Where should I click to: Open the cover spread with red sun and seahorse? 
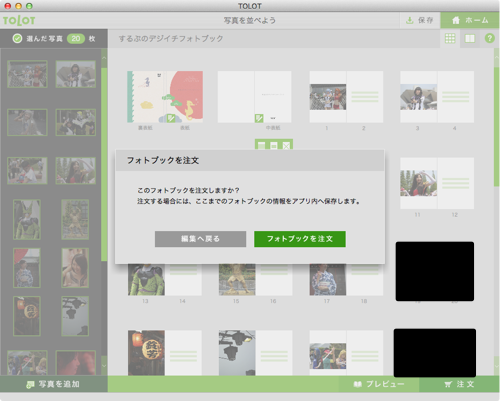[165, 97]
